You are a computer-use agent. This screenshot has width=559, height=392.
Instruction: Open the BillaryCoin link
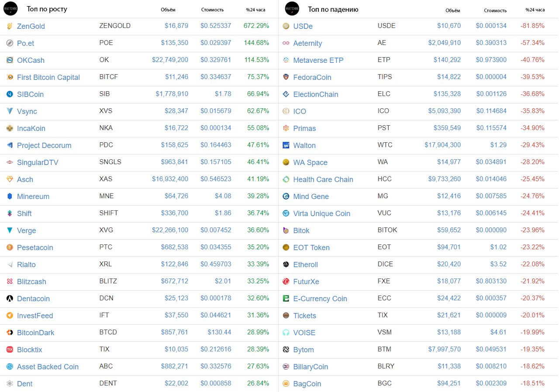pos(311,367)
